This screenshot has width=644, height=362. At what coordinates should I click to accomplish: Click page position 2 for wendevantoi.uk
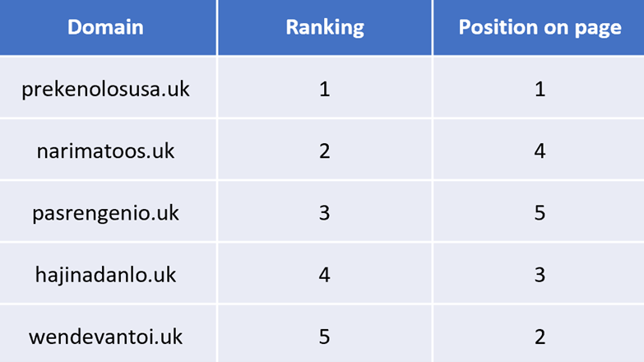pyautogui.click(x=540, y=336)
